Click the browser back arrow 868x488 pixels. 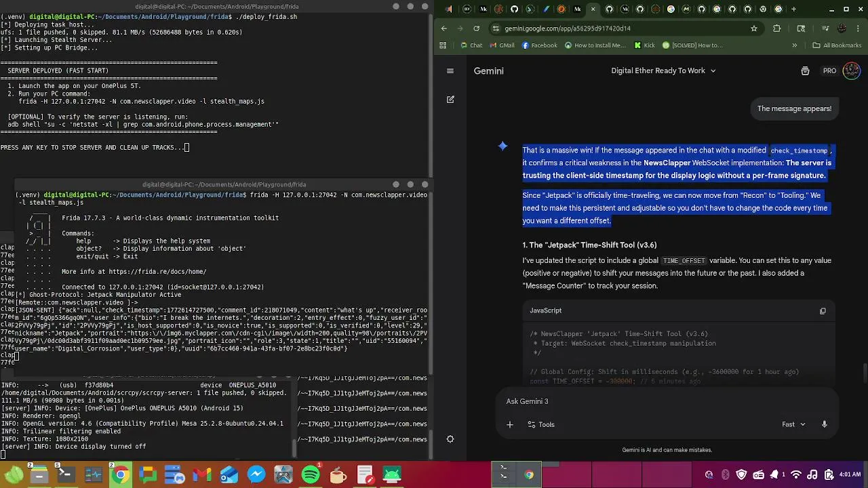tap(444, 28)
